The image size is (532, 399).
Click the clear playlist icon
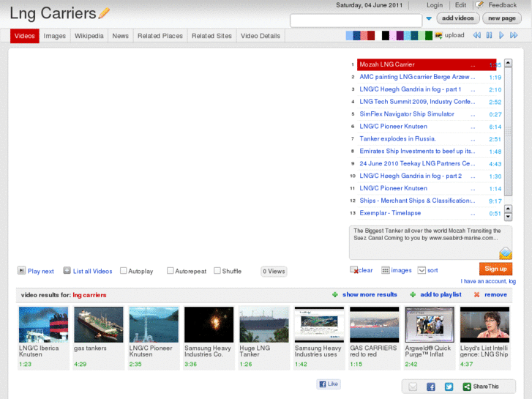354,270
